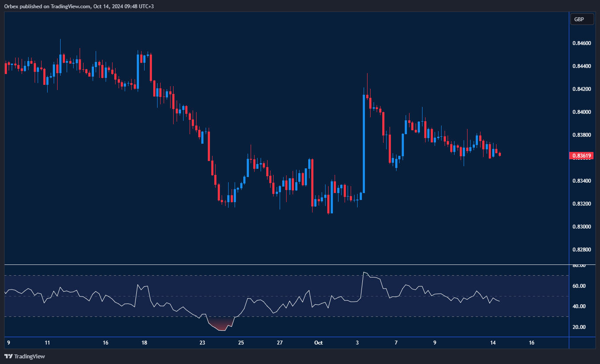Click the 80.00 RSI scale label
Image resolution: width=600 pixels, height=364 pixels.
tap(579, 265)
